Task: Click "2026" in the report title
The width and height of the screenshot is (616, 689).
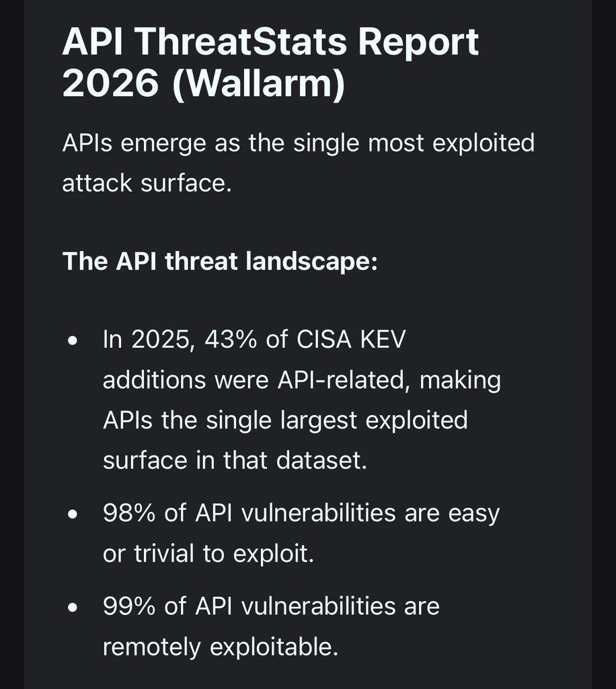Action: click(x=110, y=85)
